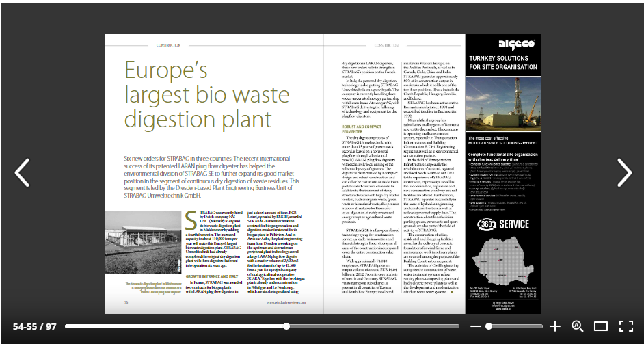644x344 pixels.
Task: Go to the previous page with left arrow
Action: click(22, 172)
